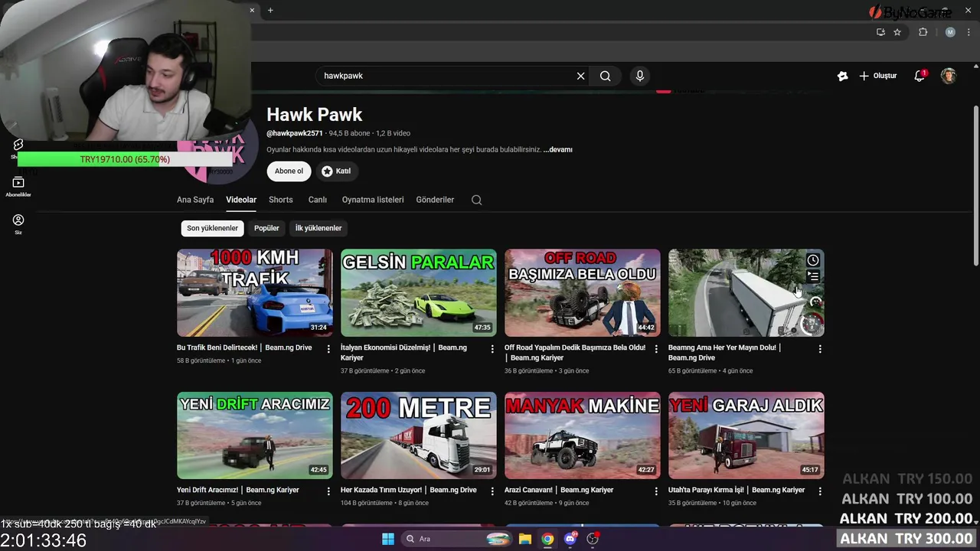
Task: Switch to the Ana Sayfa tab
Action: (x=195, y=200)
